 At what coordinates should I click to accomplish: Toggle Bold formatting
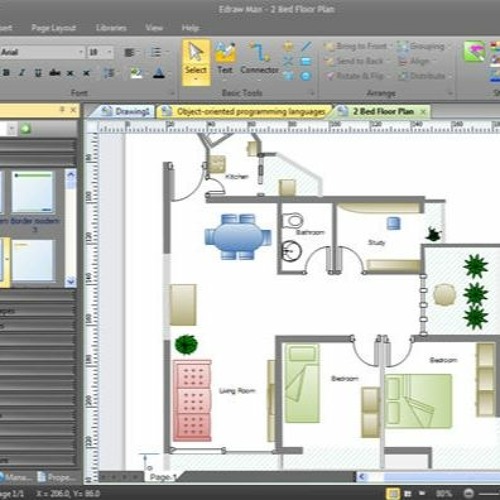tap(6, 73)
